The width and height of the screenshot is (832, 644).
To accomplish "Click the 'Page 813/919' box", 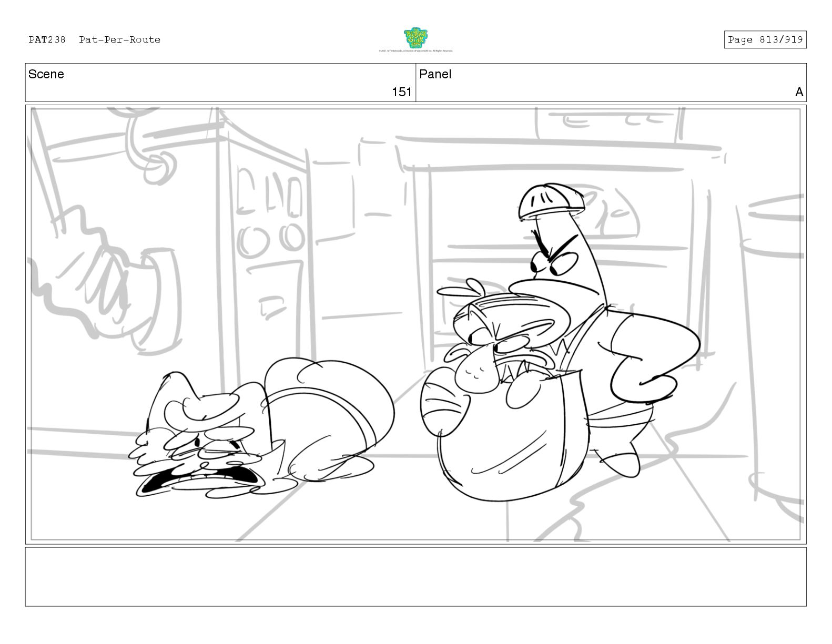I will (x=765, y=39).
